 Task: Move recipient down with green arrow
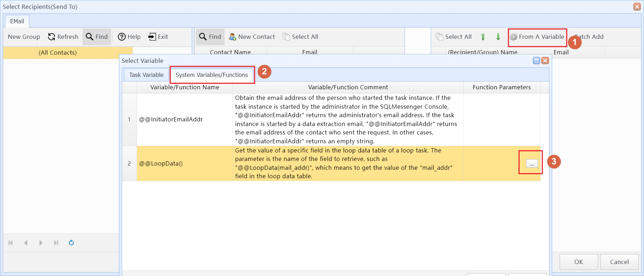[498, 37]
